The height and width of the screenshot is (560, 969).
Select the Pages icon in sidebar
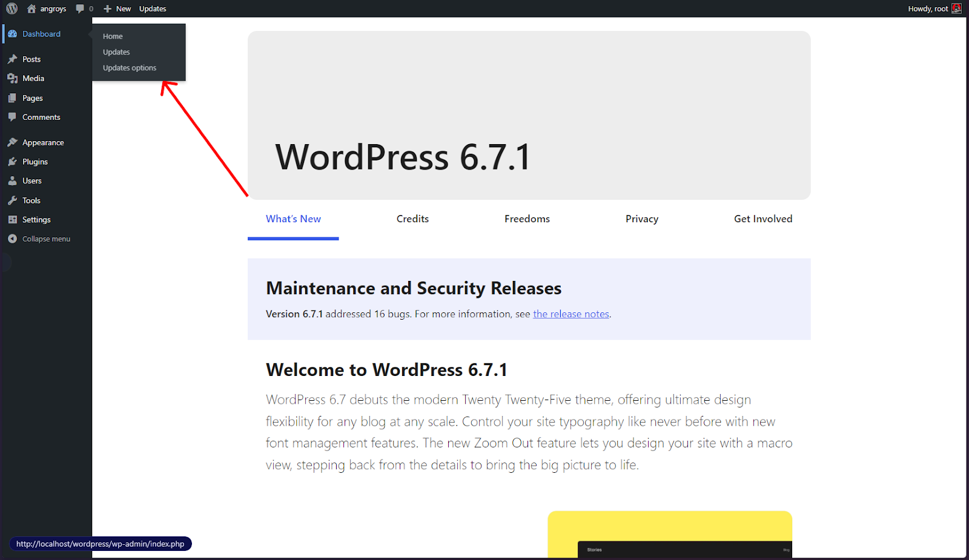coord(12,98)
